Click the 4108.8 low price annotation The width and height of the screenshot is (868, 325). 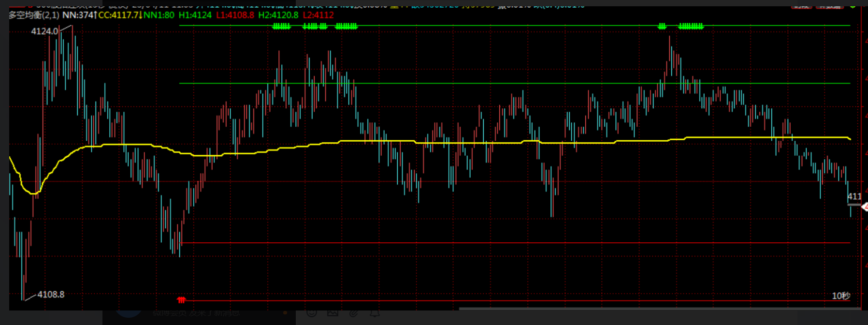coord(51,295)
